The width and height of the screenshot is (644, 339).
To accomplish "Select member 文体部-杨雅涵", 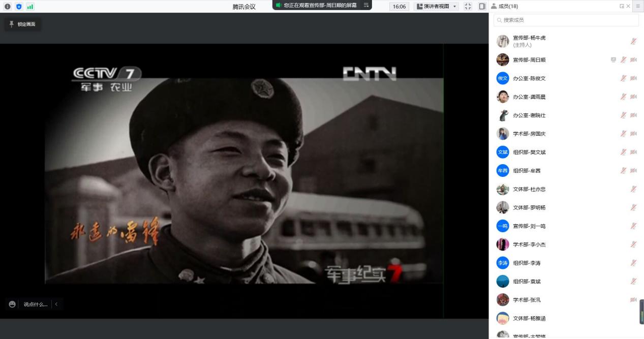I will [x=566, y=318].
